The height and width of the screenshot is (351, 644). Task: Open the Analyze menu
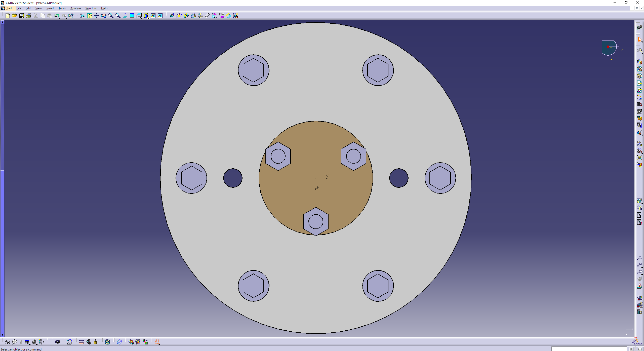click(75, 8)
